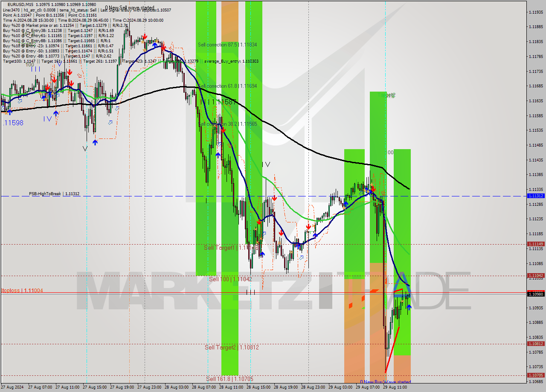Click the '27 Aug 2024' date on time axis

pyautogui.click(x=12, y=387)
